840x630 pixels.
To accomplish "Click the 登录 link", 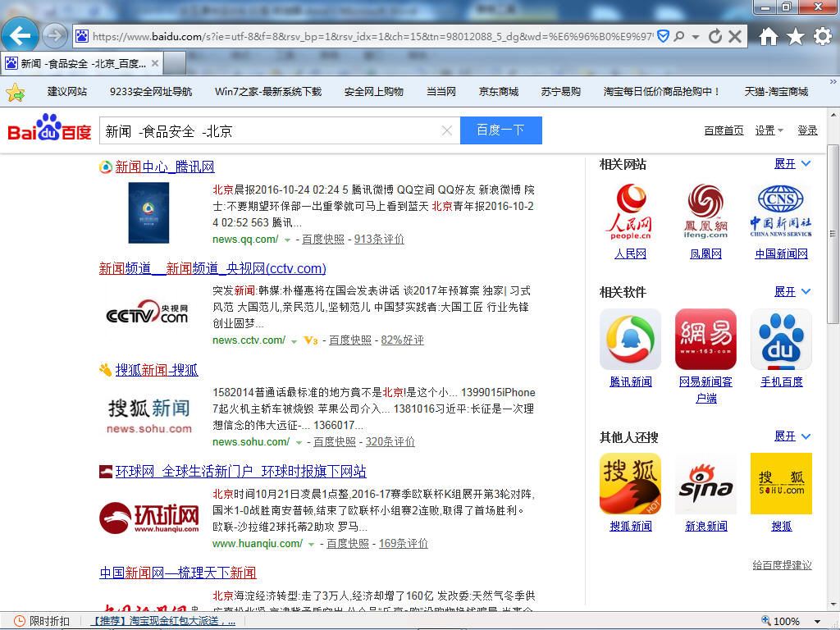I will tap(807, 130).
